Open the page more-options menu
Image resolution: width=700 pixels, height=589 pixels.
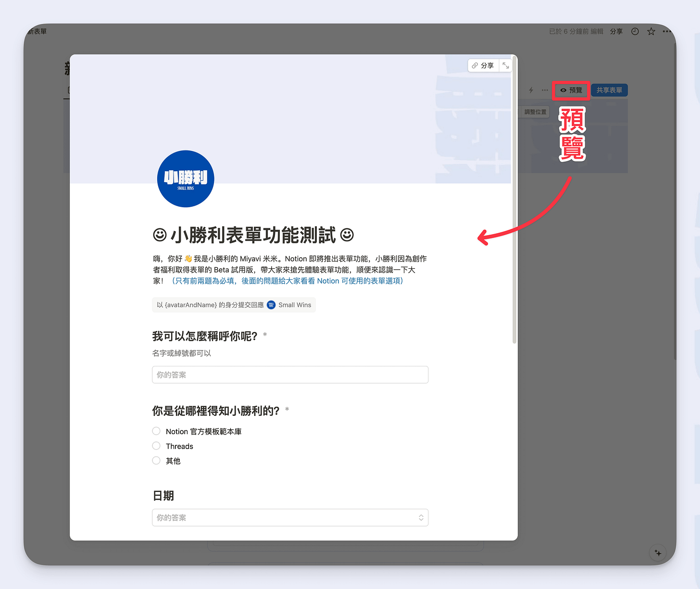(667, 31)
